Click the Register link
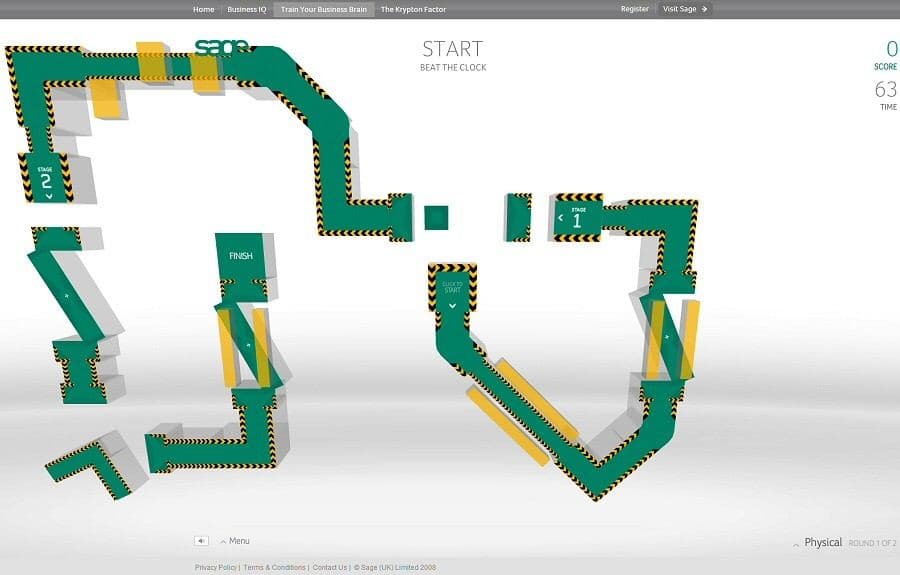900x575 pixels. [x=634, y=9]
